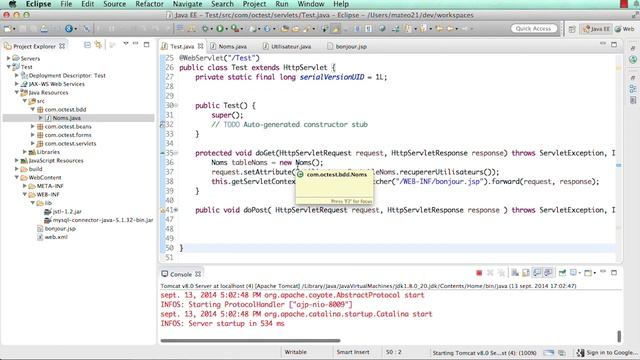This screenshot has width=640, height=360.
Task: Toggle Mark Occurrences highlighter in toolbar
Action: [336, 29]
